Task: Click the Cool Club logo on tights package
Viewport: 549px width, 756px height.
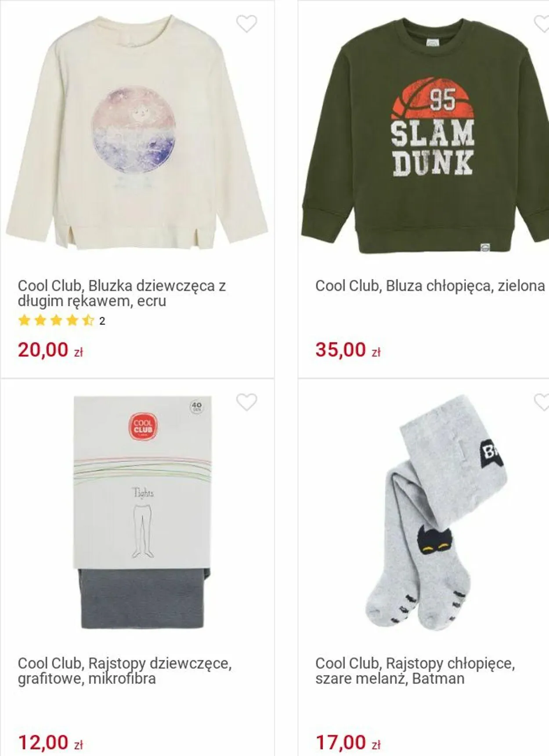Action: tap(143, 427)
